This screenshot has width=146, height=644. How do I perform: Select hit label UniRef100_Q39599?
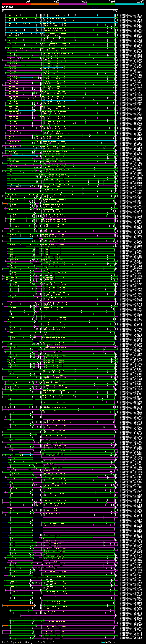[x=131, y=128]
